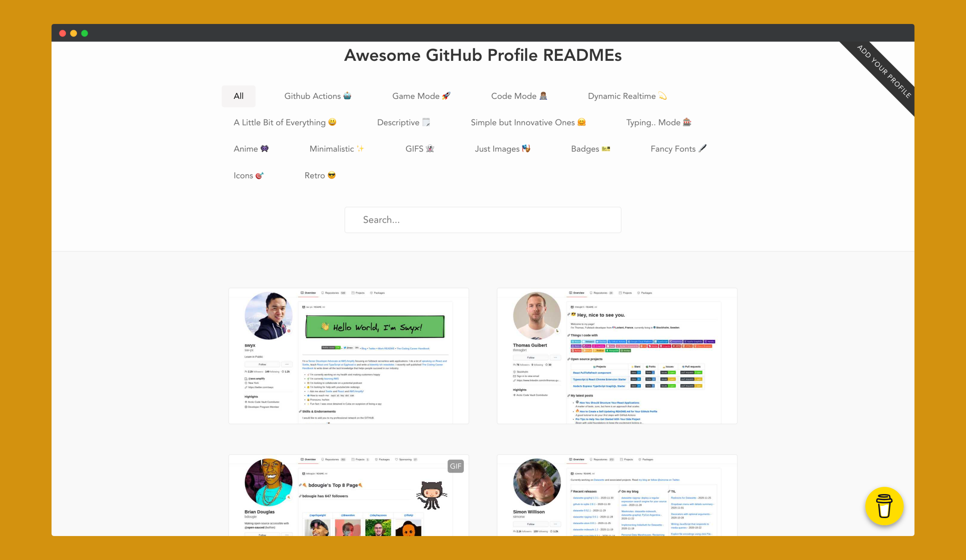Screen dimensions: 966x560
Task: Select the 'Anime 🍄' category filter
Action: 252,149
